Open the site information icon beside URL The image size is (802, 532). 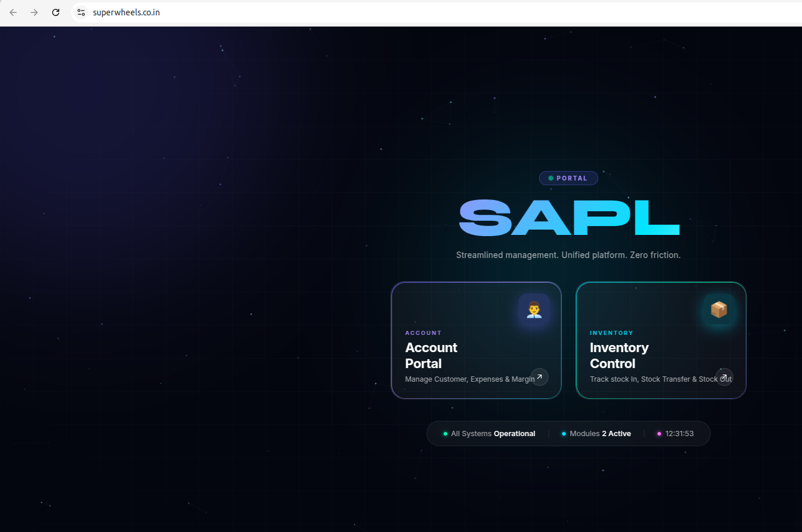[x=81, y=12]
